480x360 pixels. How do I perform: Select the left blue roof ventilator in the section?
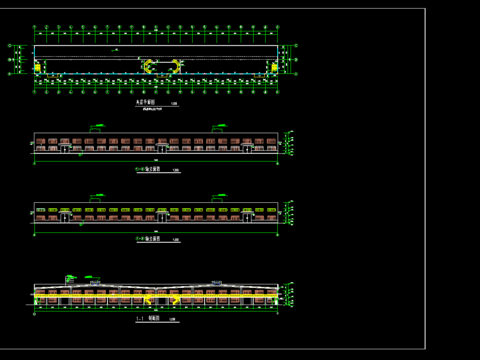[95, 283]
